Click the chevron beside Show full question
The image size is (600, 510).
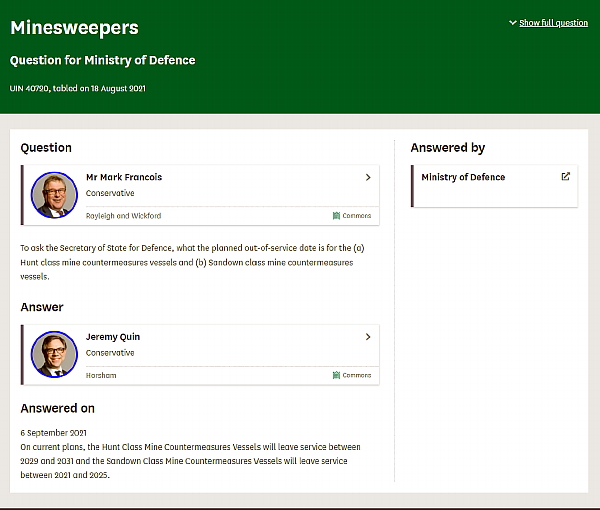click(x=513, y=23)
